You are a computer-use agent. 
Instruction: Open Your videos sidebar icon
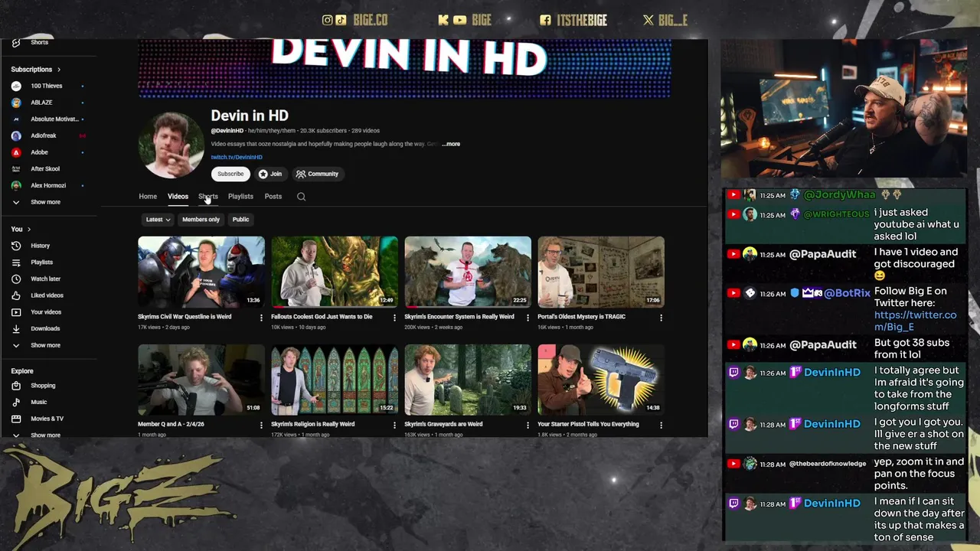click(x=16, y=312)
